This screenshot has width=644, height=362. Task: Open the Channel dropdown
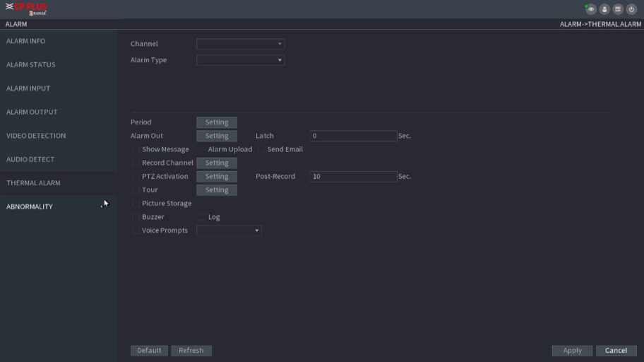(240, 44)
